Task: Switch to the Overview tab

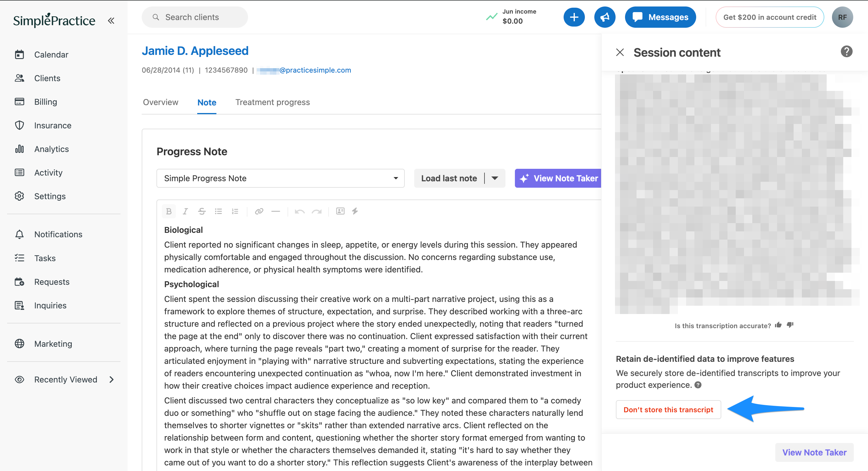Action: [x=161, y=102]
